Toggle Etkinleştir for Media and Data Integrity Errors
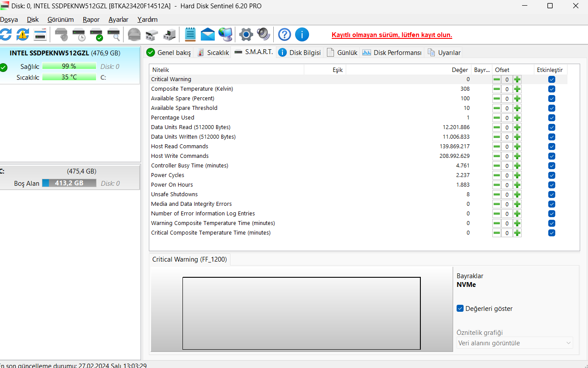Screen dimensions: 588x368 (552, 204)
